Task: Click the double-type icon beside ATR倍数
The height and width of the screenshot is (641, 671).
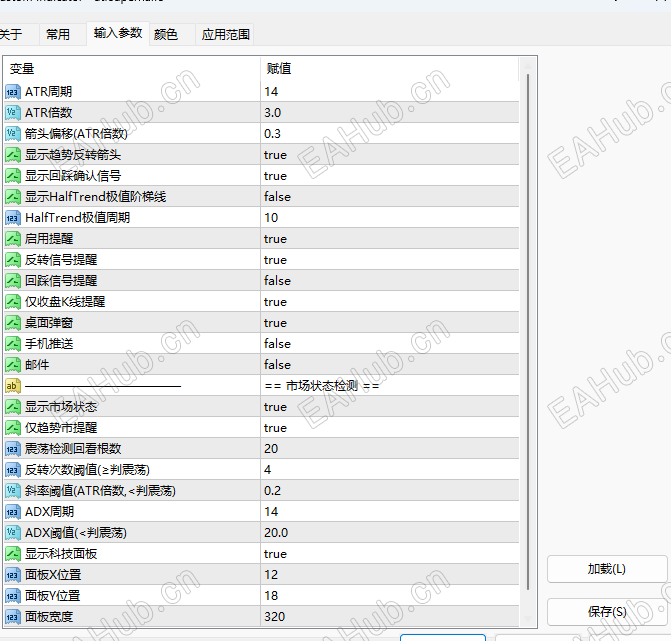Action: click(13, 113)
